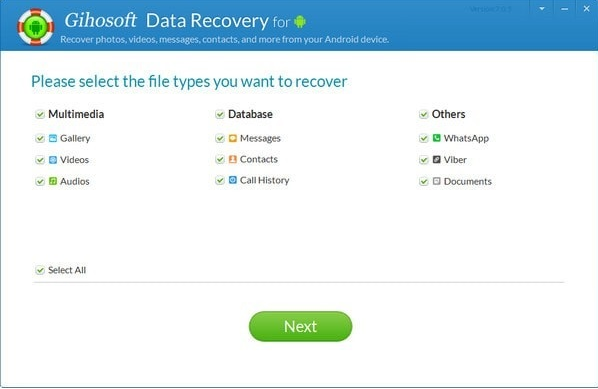Toggle the Database category checkbox
The image size is (598, 389).
click(x=220, y=114)
